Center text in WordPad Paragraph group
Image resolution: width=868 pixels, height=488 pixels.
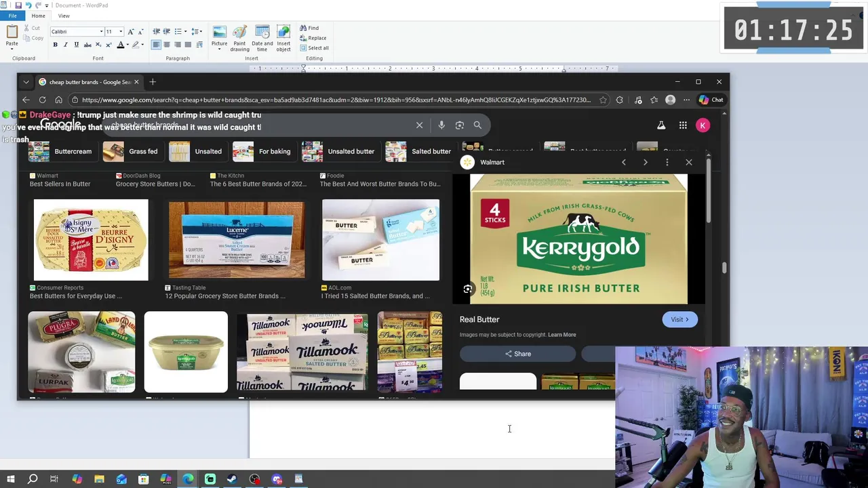click(x=167, y=45)
